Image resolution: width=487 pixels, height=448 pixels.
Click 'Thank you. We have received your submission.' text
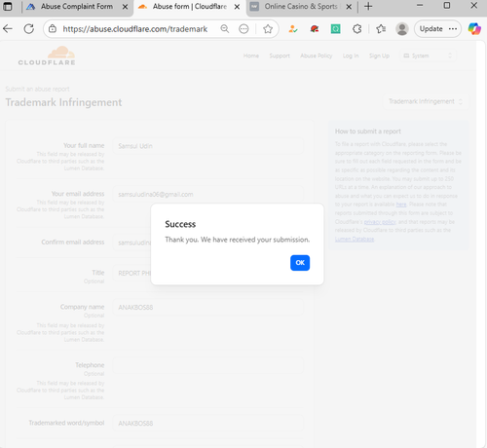pos(238,240)
